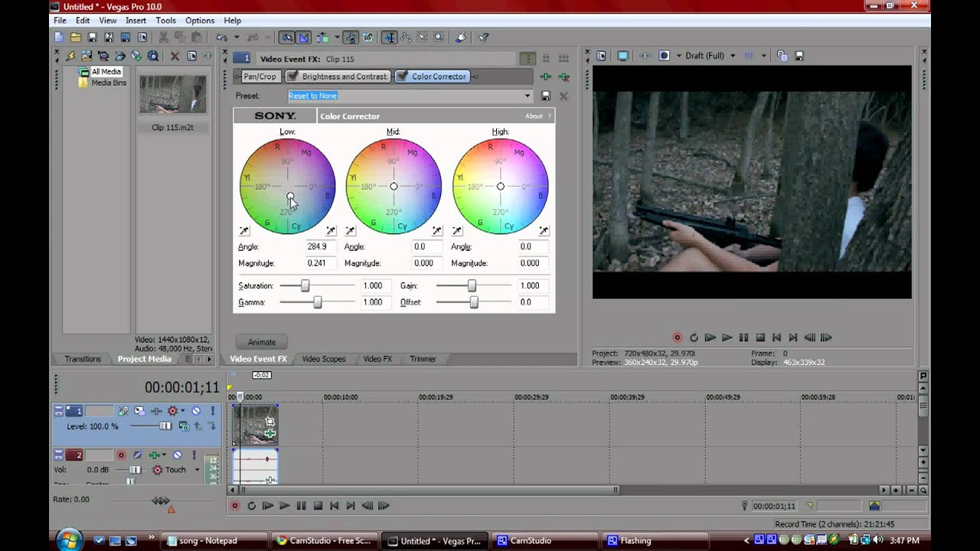Screen dimensions: 980x551
Task: Open track 1 automation settings dropdown arrow
Action: coord(182,411)
